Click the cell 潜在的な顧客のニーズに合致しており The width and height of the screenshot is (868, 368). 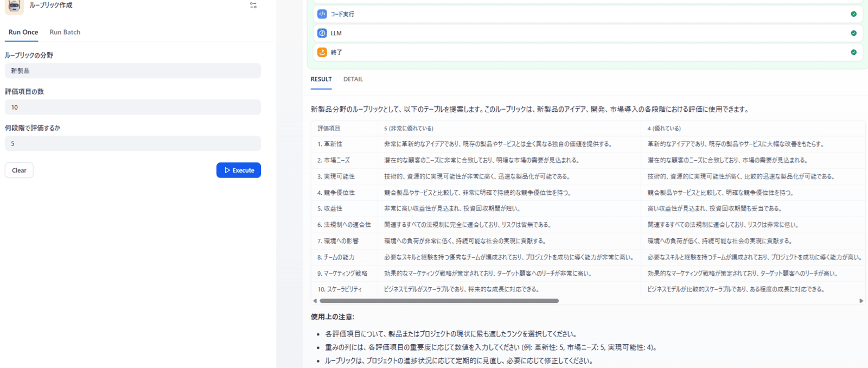click(x=727, y=161)
